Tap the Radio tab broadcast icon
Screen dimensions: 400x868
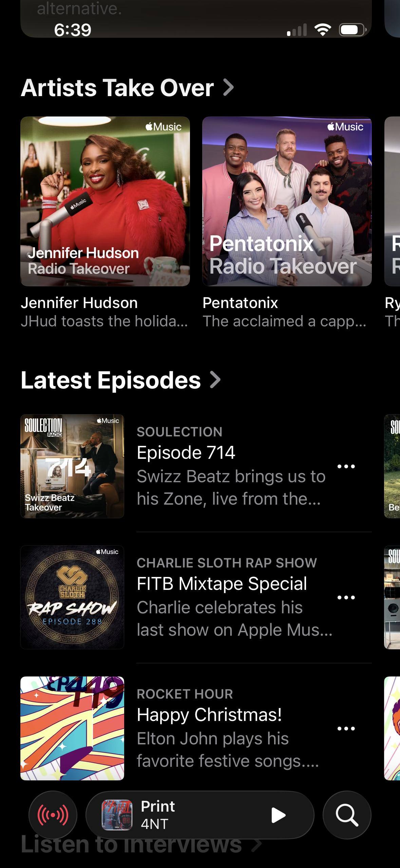tap(53, 815)
